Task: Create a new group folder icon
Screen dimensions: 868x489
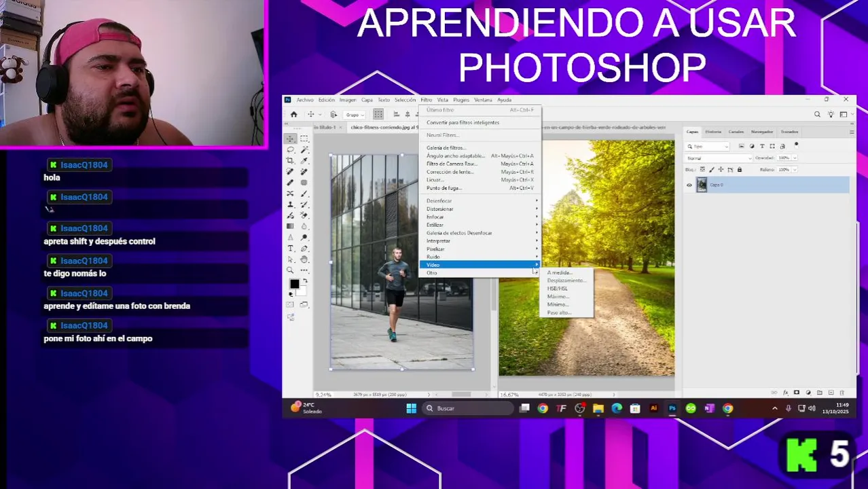Action: click(x=820, y=393)
